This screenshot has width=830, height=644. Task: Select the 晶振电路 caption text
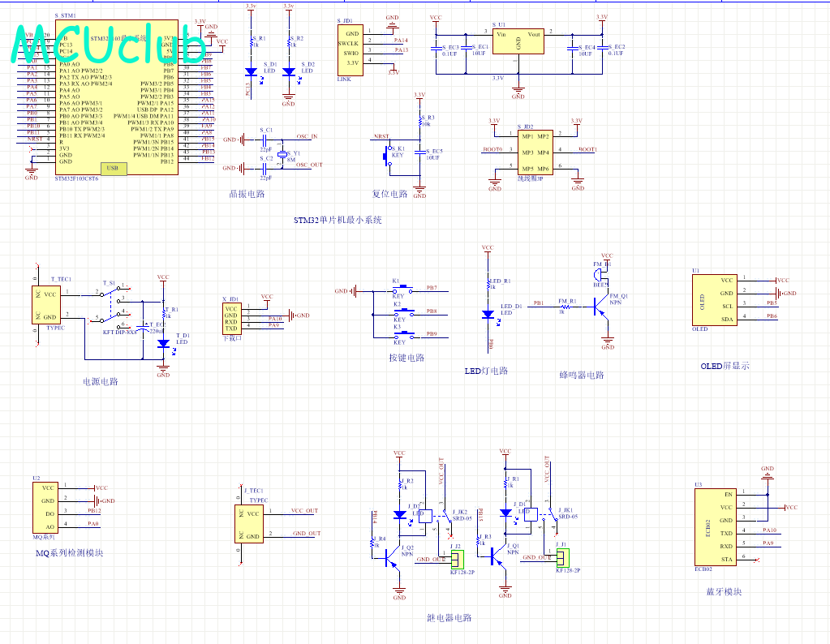point(247,194)
